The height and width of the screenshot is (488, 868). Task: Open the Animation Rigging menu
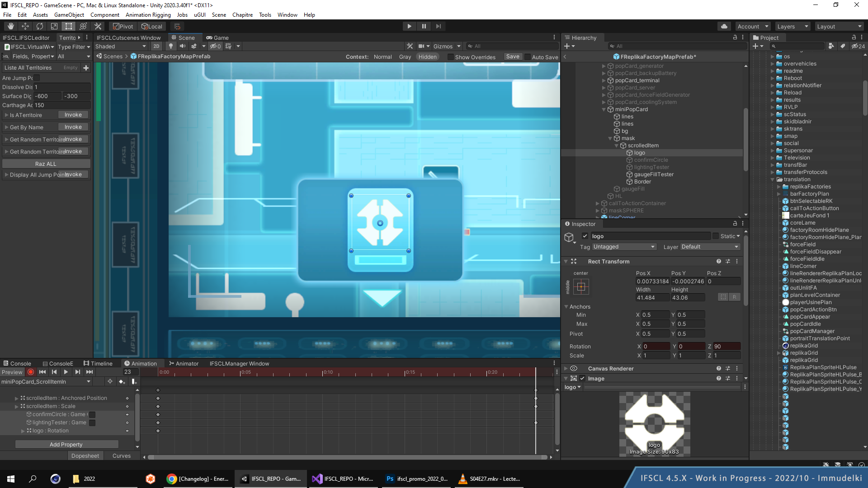[x=148, y=14]
